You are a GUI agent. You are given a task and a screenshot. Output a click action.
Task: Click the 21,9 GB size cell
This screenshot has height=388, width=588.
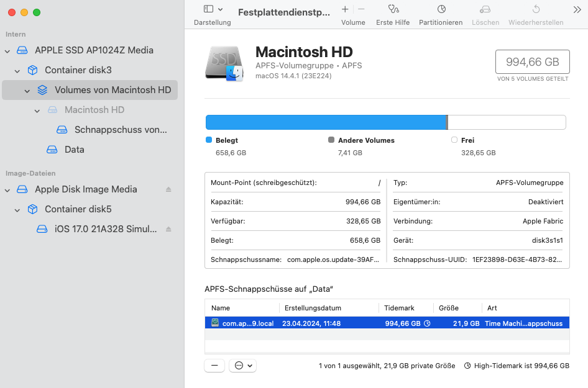466,323
